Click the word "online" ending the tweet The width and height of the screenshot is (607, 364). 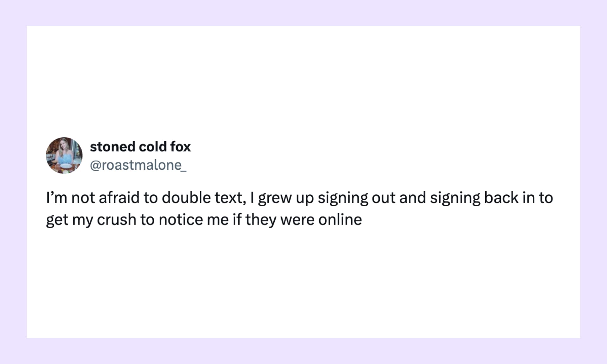tap(340, 220)
